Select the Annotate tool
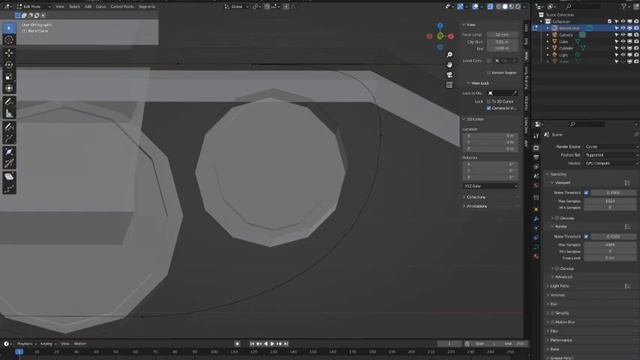The height and width of the screenshot is (360, 640). 9,101
